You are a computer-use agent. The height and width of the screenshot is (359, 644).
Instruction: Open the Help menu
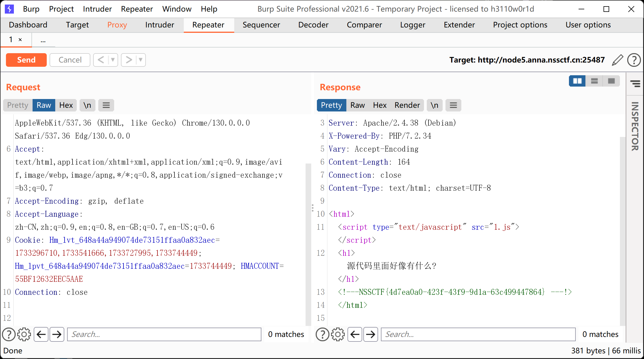tap(209, 9)
